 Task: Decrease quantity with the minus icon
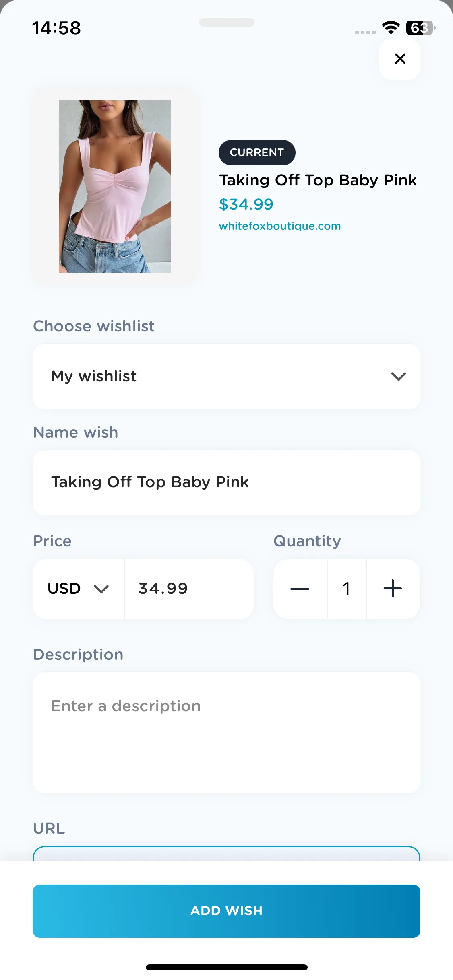pyautogui.click(x=300, y=589)
